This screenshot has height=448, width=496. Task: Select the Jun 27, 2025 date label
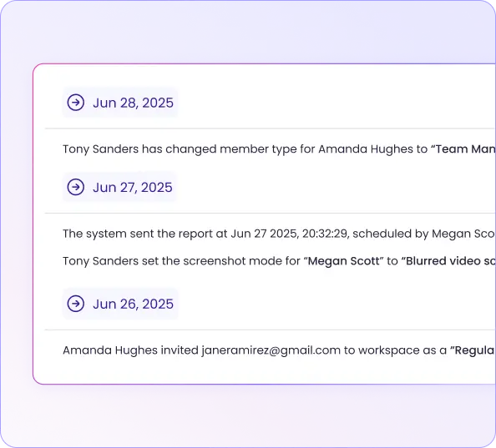[x=133, y=188]
